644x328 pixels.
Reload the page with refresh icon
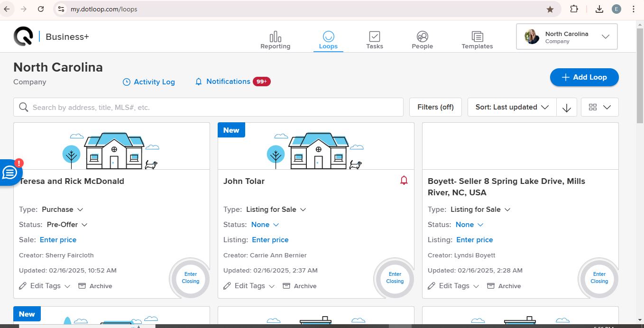(x=41, y=9)
